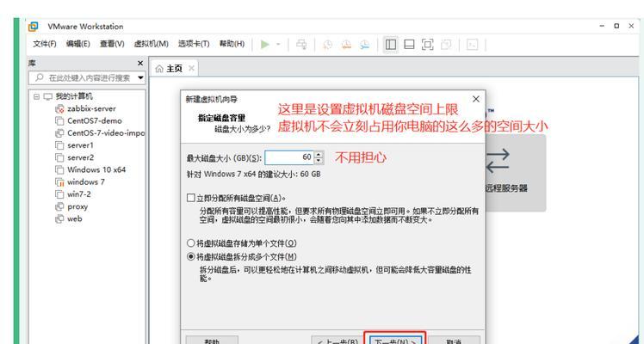The image size is (644, 344).
Task: Toggle thumbnail bar view icon
Action: pyautogui.click(x=409, y=44)
